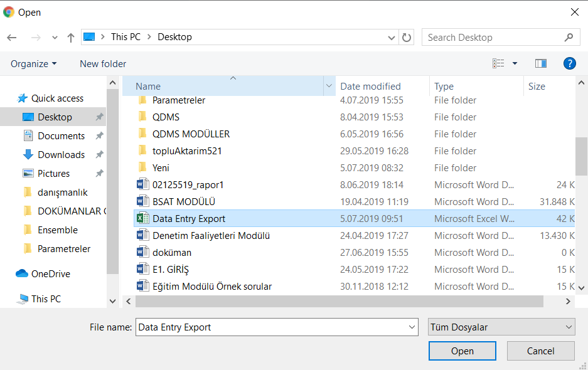Open the Help question mark icon
Viewport: 588px width, 370px height.
(569, 63)
